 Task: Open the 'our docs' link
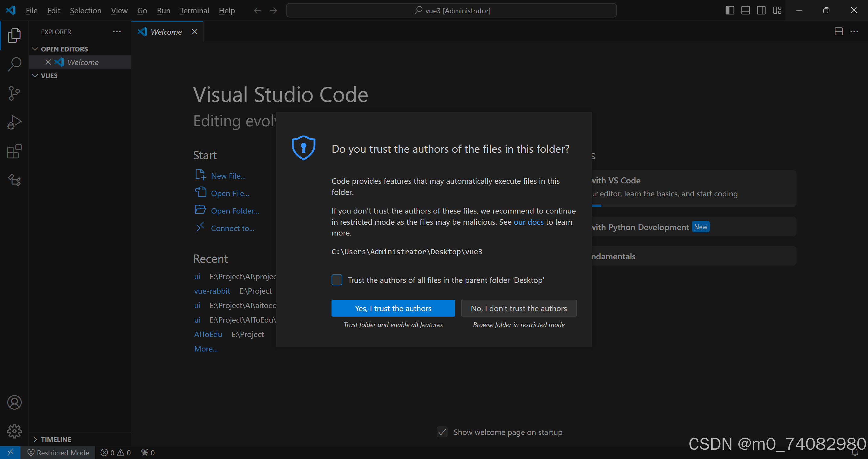pyautogui.click(x=528, y=222)
